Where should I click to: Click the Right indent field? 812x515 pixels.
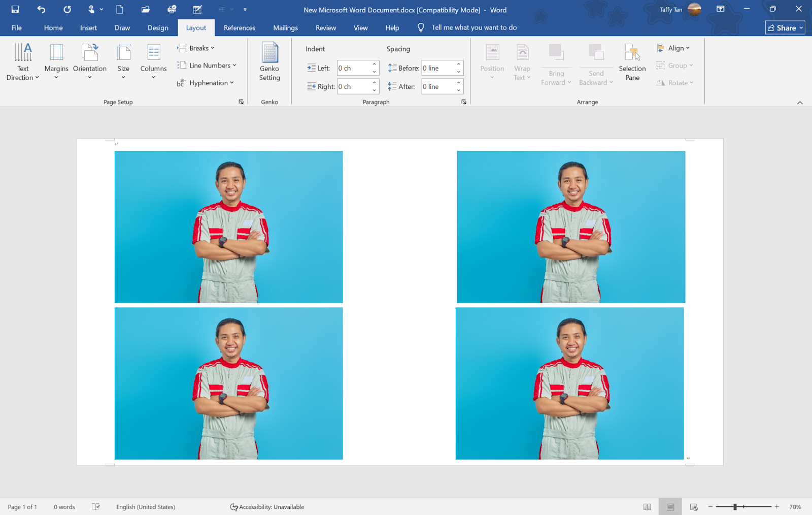click(354, 86)
